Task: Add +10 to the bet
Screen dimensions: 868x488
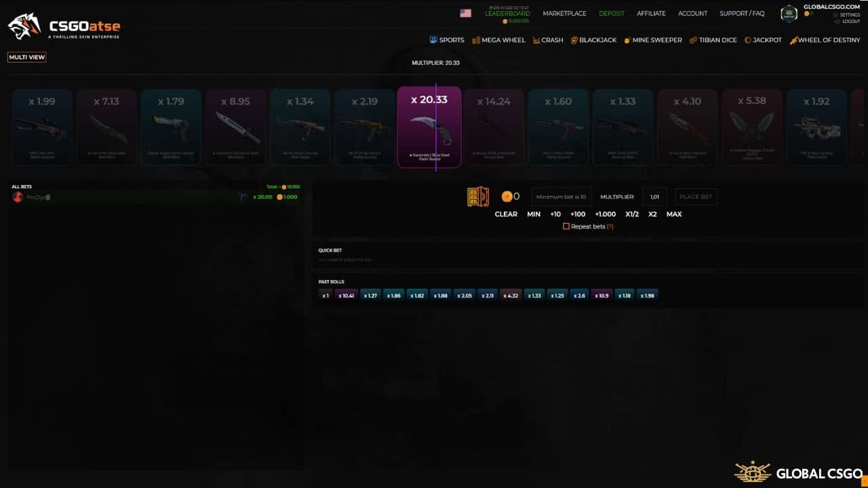Action: pos(555,214)
